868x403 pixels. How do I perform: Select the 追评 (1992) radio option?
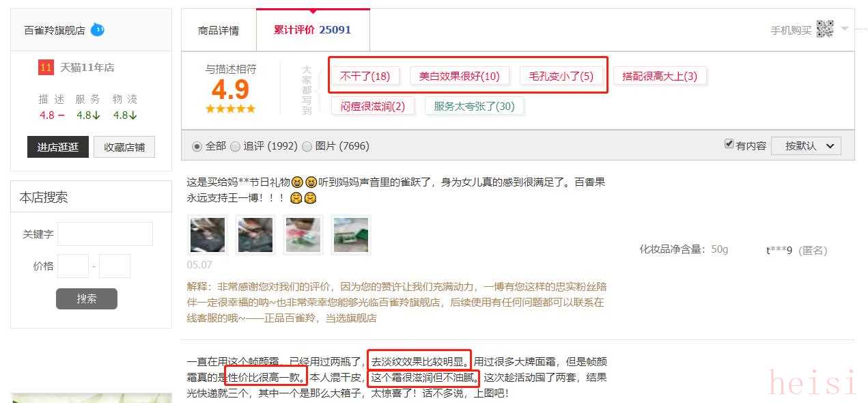236,146
